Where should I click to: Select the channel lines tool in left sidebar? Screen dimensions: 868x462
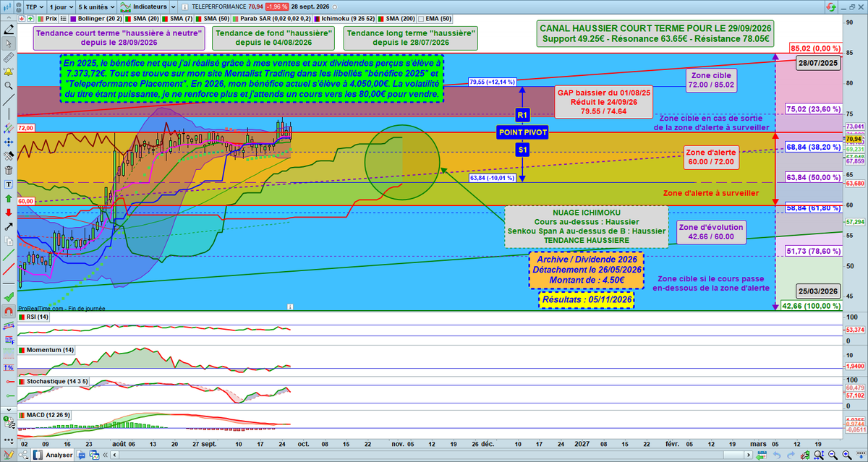[x=9, y=325]
